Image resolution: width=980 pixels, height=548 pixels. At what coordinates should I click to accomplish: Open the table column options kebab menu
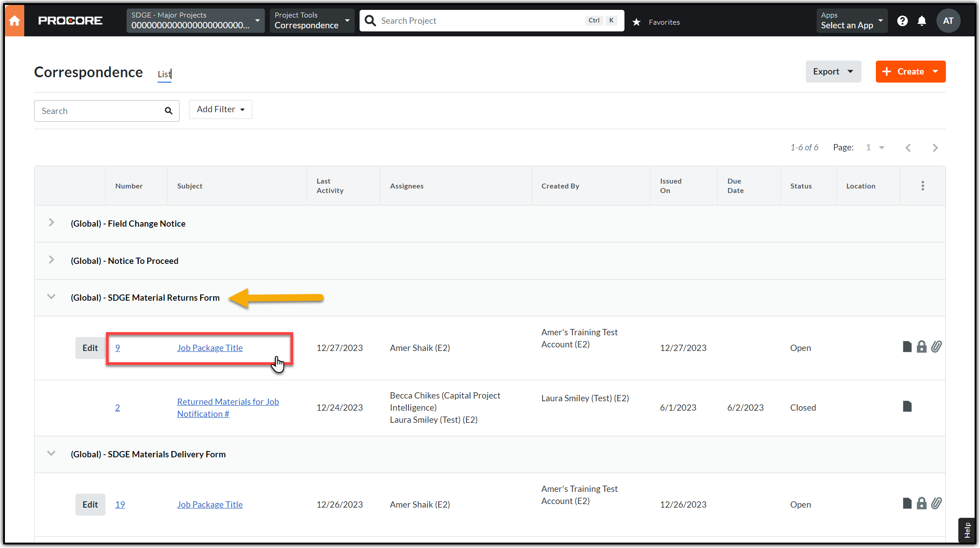pos(923,186)
